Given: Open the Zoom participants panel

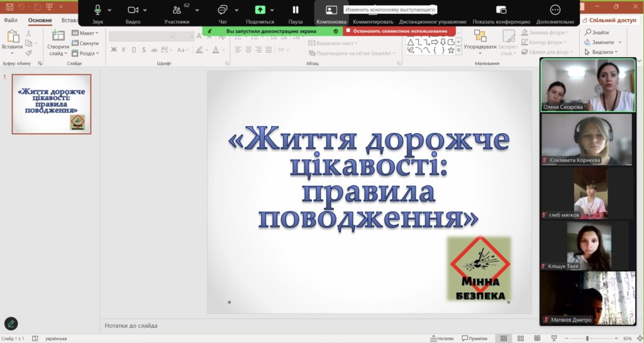Looking at the screenshot, I should [x=177, y=11].
